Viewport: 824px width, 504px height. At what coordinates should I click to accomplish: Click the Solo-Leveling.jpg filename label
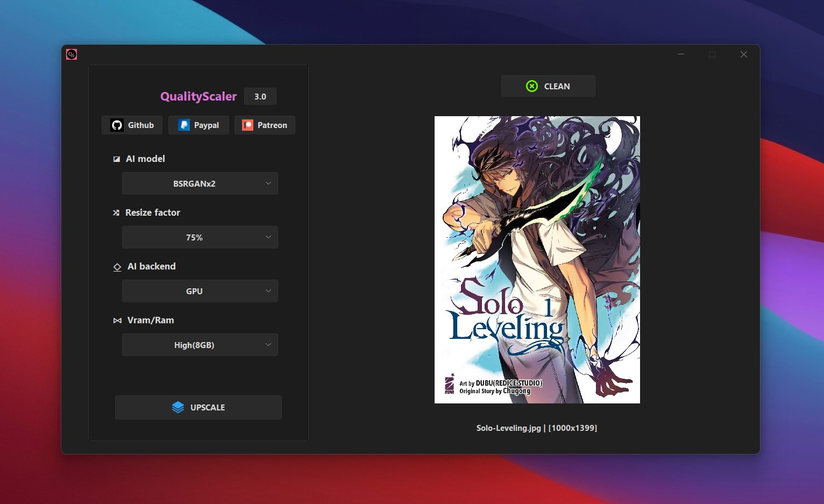[537, 428]
